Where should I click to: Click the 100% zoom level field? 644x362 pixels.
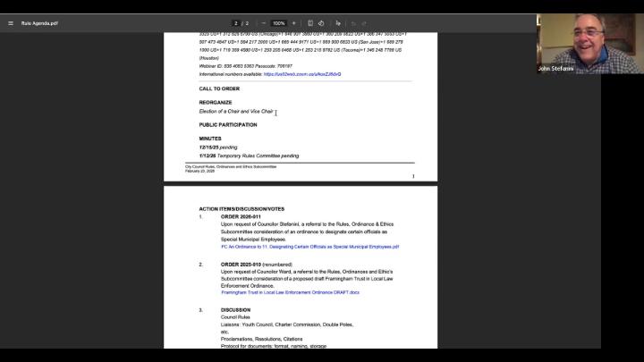click(279, 23)
